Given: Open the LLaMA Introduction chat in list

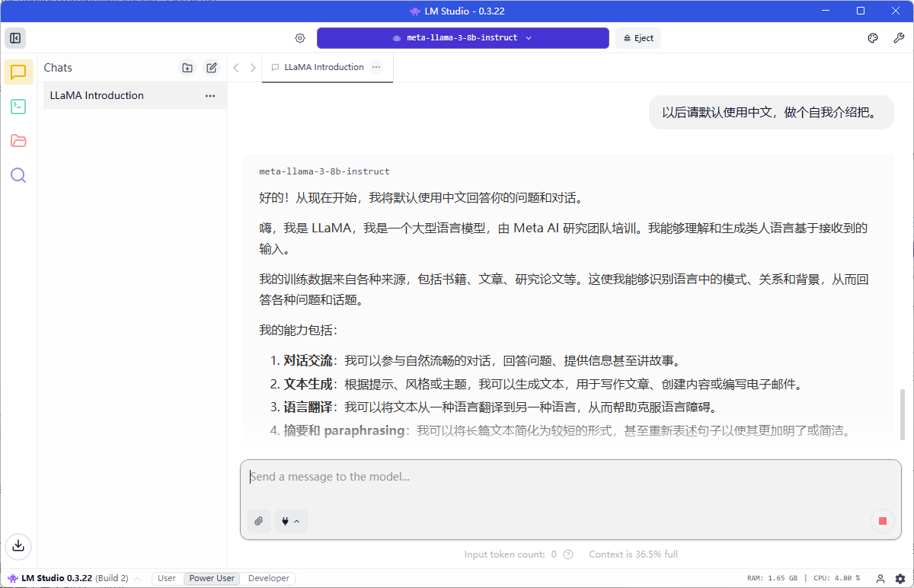Looking at the screenshot, I should point(135,96).
